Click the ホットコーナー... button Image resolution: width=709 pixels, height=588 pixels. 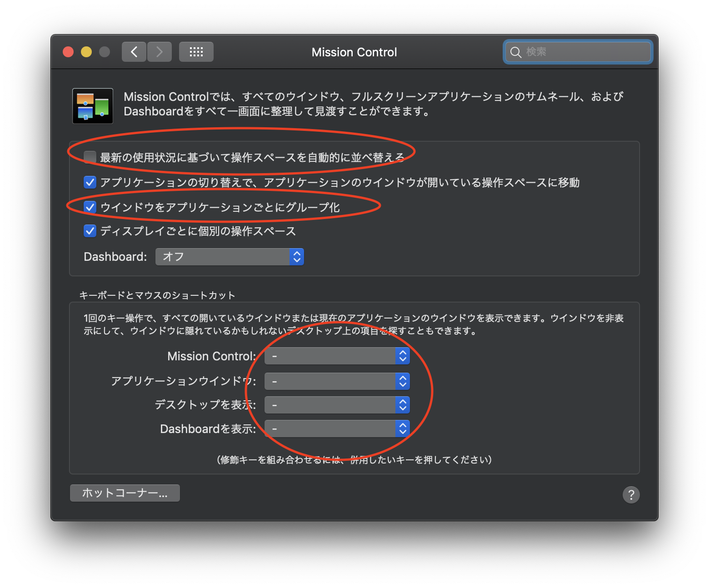[x=125, y=493]
